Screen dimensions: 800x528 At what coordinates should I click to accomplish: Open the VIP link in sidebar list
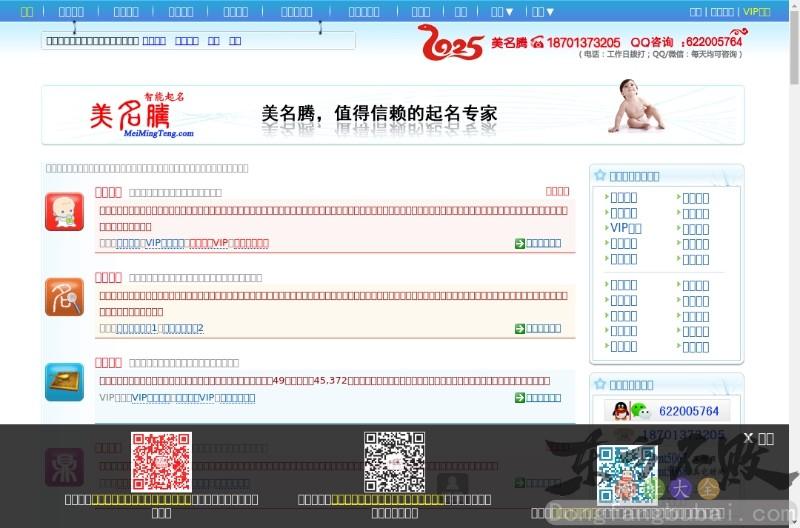[x=626, y=228]
